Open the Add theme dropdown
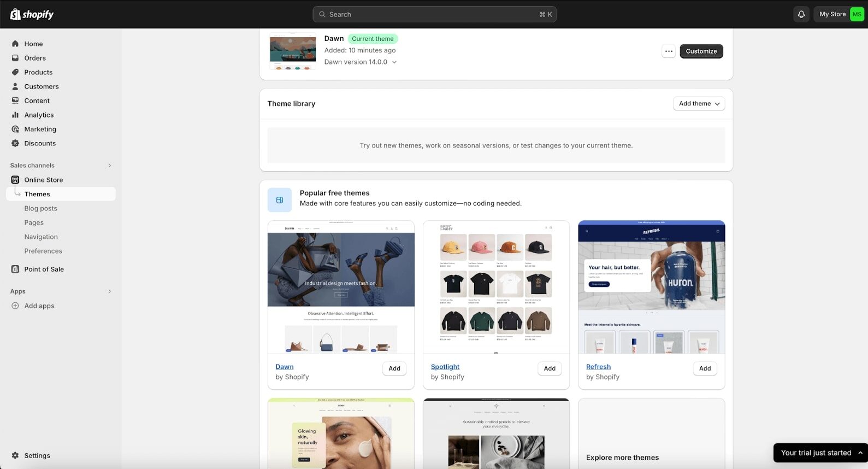868x469 pixels. pyautogui.click(x=699, y=103)
